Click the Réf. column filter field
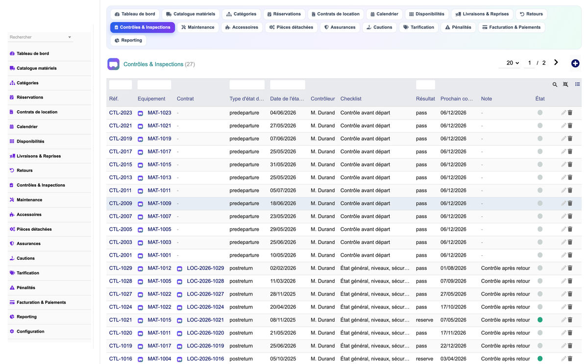This screenshot has height=364, width=588. [x=121, y=85]
